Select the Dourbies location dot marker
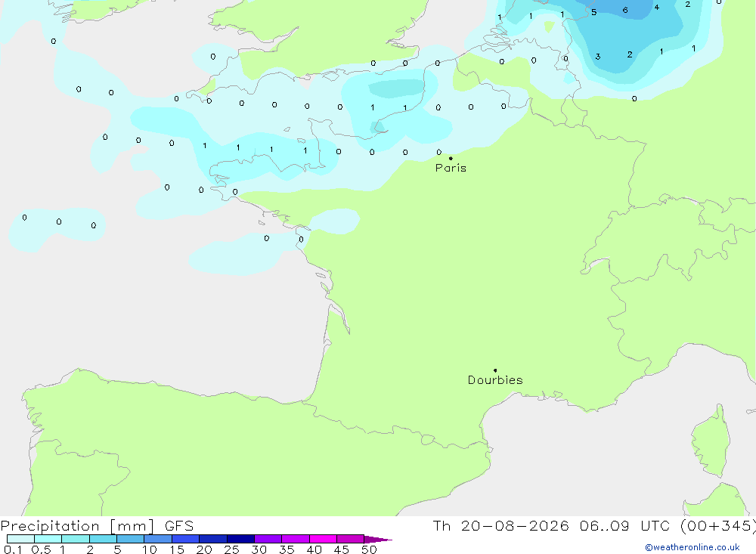This screenshot has width=756, height=554. tap(495, 370)
